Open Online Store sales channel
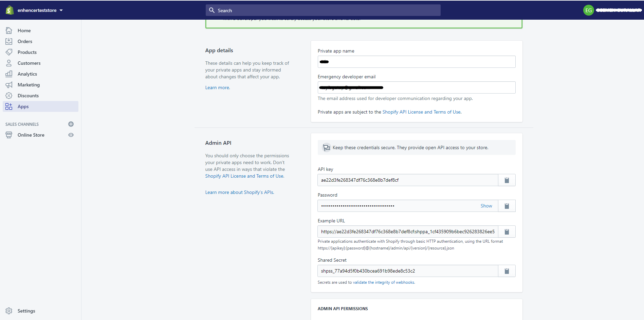 pos(31,135)
